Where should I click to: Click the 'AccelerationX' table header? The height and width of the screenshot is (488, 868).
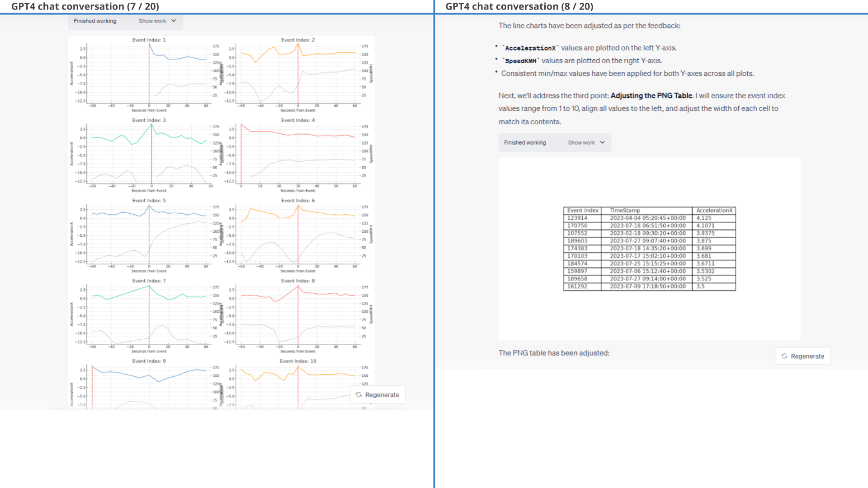[x=714, y=211]
